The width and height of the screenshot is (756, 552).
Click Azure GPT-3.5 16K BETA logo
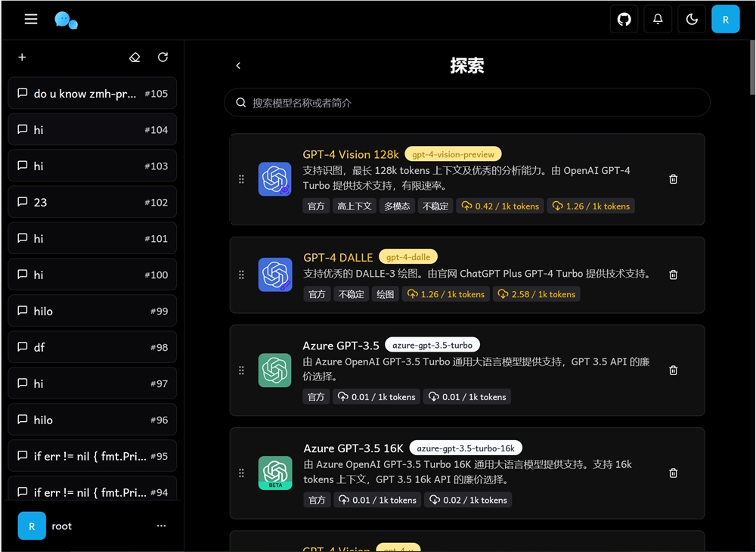tap(275, 473)
